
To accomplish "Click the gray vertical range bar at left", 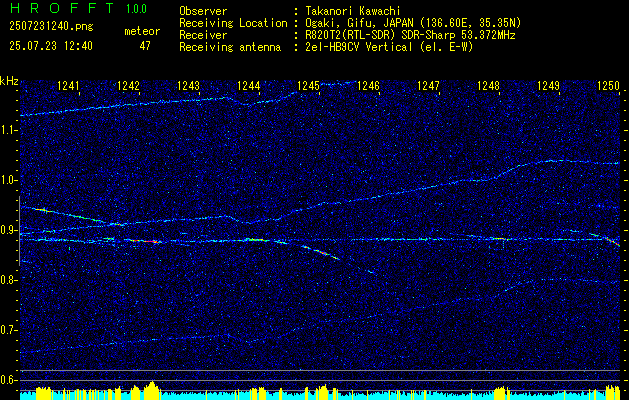I will (x=19, y=231).
